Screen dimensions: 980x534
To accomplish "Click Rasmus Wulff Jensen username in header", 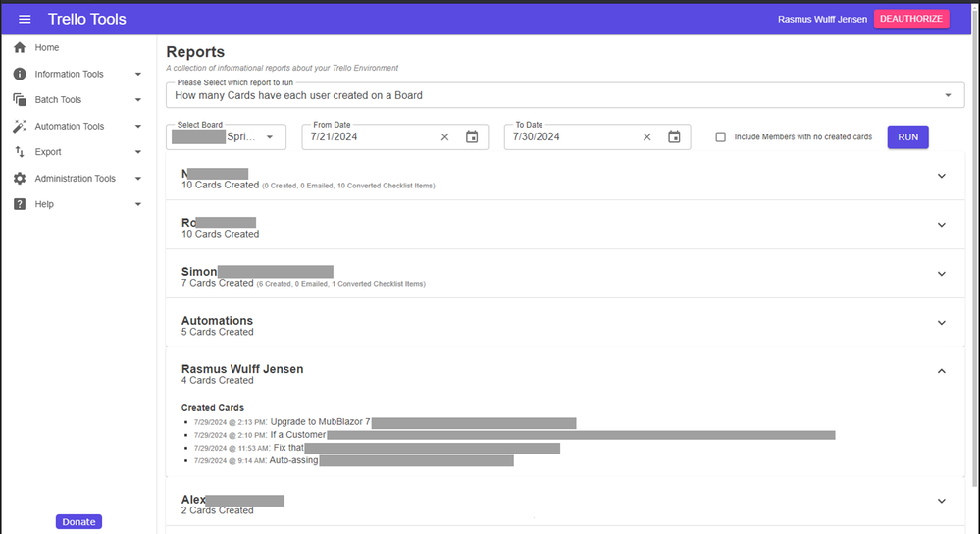I will click(822, 20).
